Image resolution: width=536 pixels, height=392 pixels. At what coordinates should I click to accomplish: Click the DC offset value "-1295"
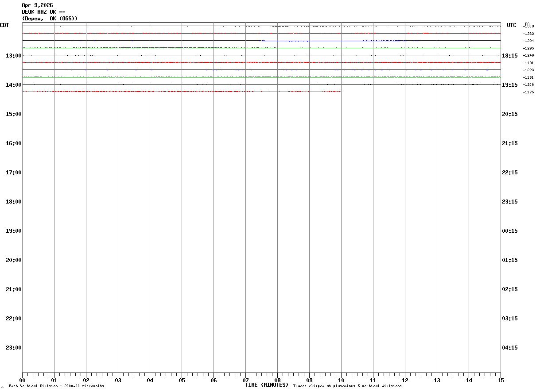pos(528,48)
